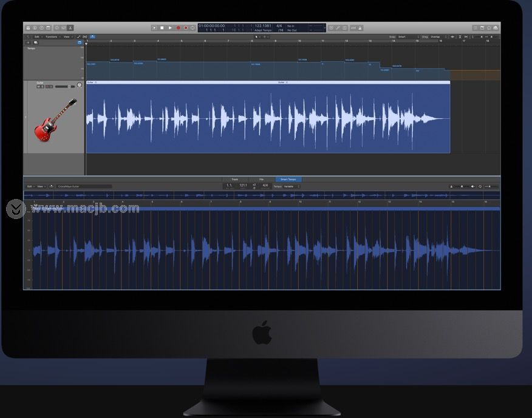The image size is (532, 418).
Task: Stop playback with the Stop button
Action: click(x=162, y=28)
